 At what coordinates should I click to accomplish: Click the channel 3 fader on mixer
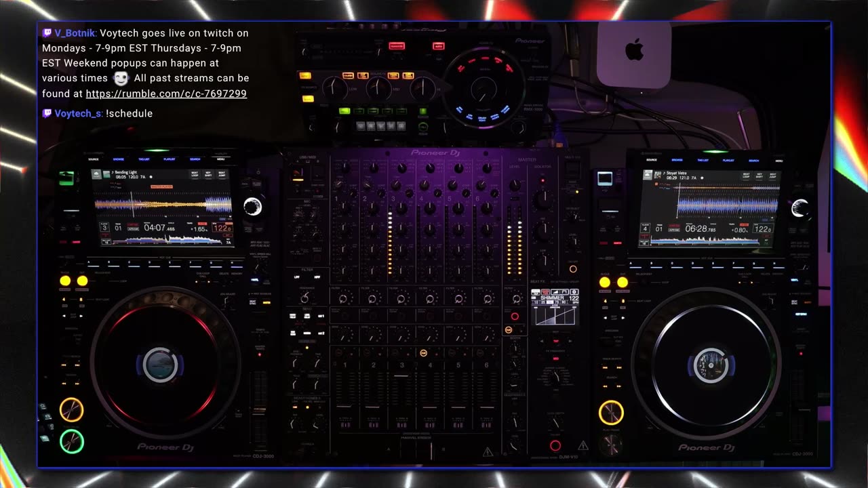401,376
